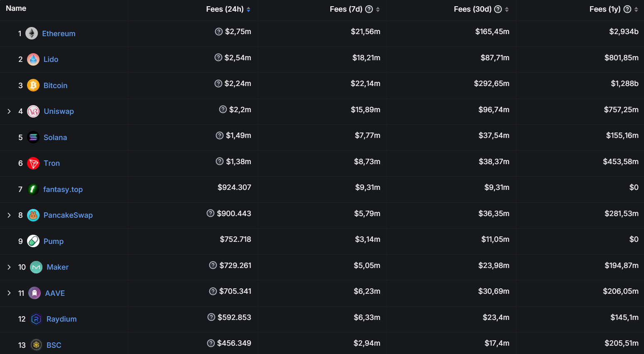Expand the PancakeSwap row chevron
Viewport: 644px width, 354px height.
9,215
